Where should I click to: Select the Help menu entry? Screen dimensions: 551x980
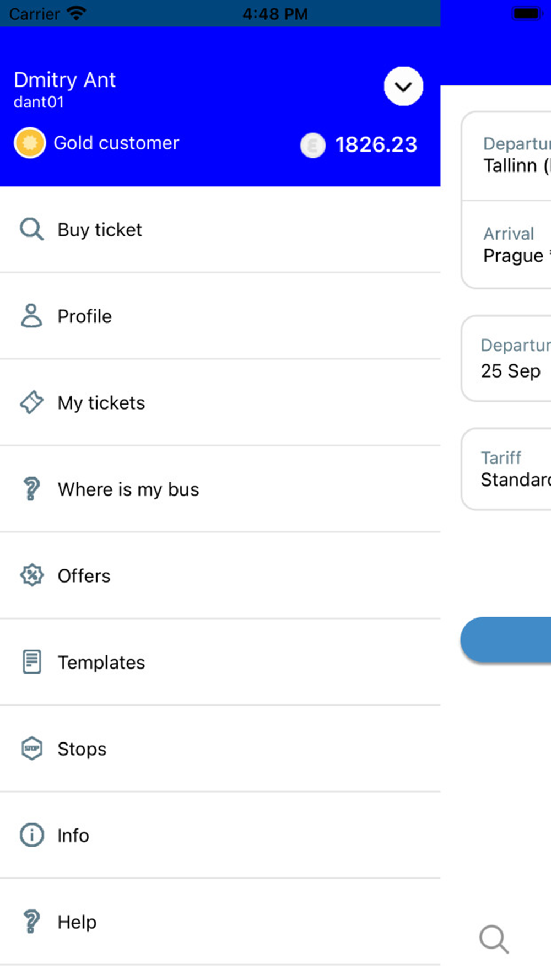point(77,922)
